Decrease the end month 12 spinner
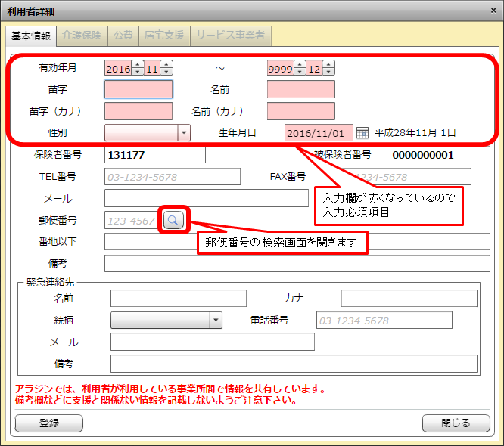Viewport: 504px width, 446px height. point(328,73)
